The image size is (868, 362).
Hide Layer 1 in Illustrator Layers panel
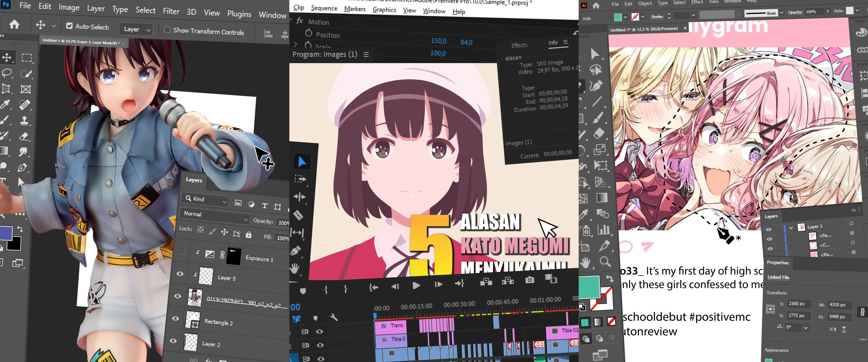769,229
